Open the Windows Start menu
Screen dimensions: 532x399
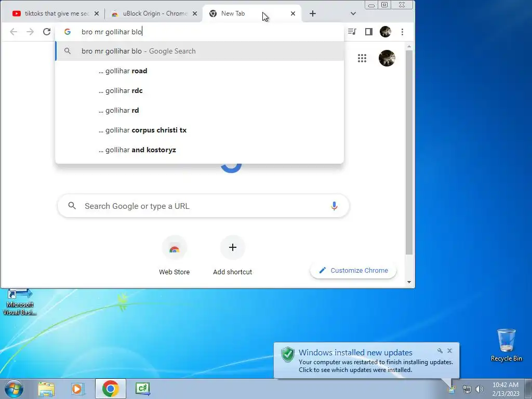click(14, 389)
